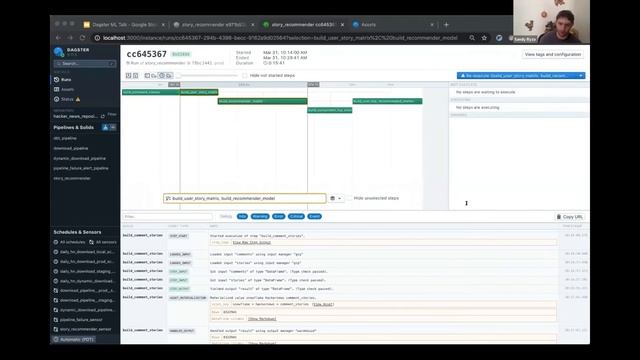Open the Status icon in sidebar
The width and height of the screenshot is (640, 360).
pyautogui.click(x=56, y=99)
